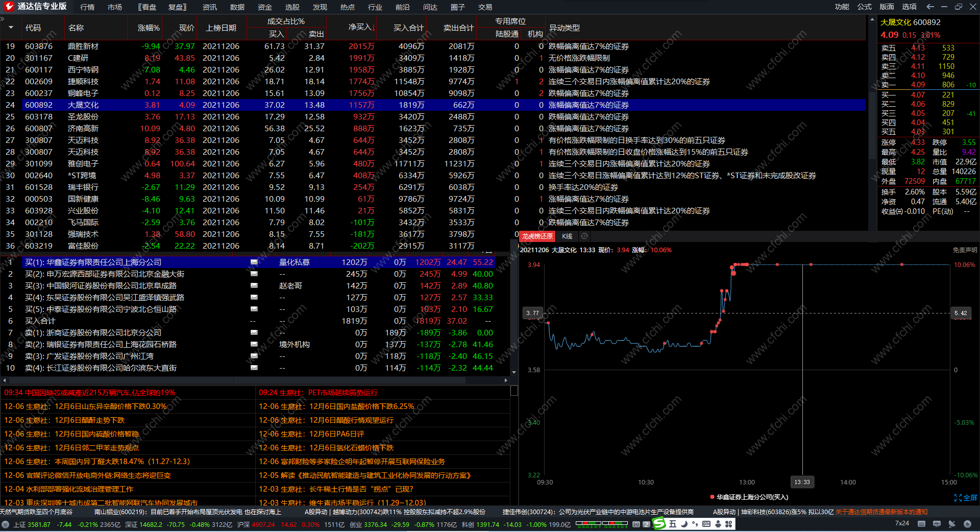Open news headline about 中国因缺芯减产汽车
This screenshot has height=532, width=980.
pos(90,393)
